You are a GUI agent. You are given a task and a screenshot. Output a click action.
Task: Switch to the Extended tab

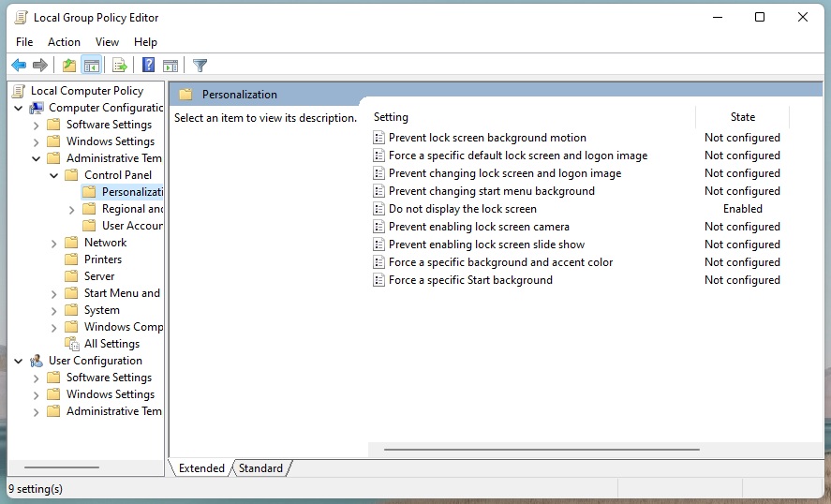201,468
